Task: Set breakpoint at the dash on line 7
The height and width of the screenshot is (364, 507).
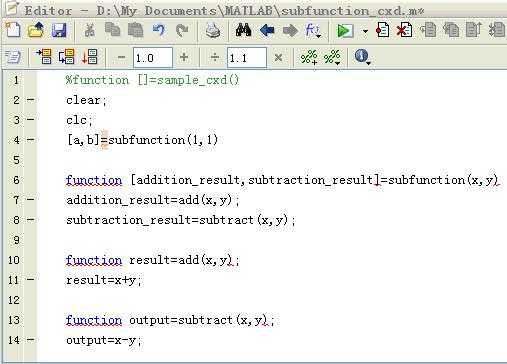Action: [x=31, y=199]
